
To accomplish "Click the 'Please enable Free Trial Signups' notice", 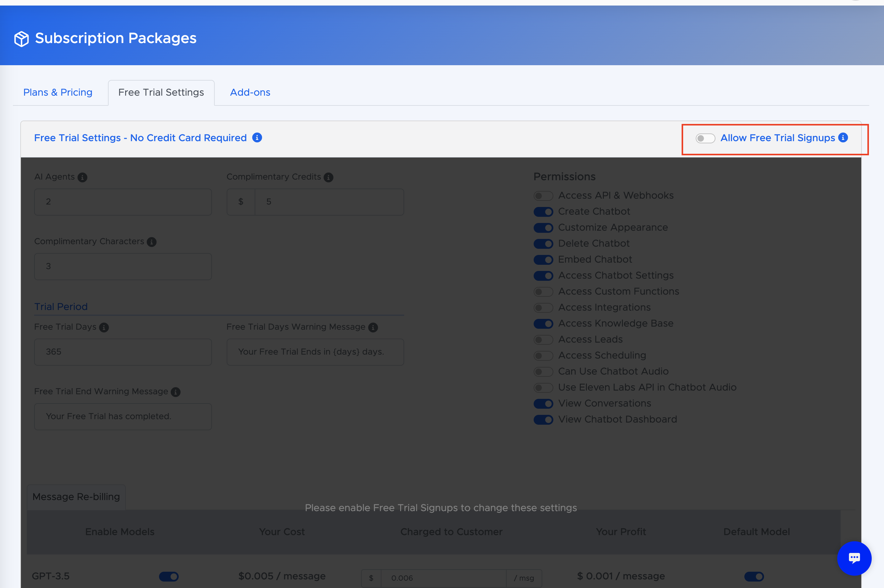I will 441,508.
